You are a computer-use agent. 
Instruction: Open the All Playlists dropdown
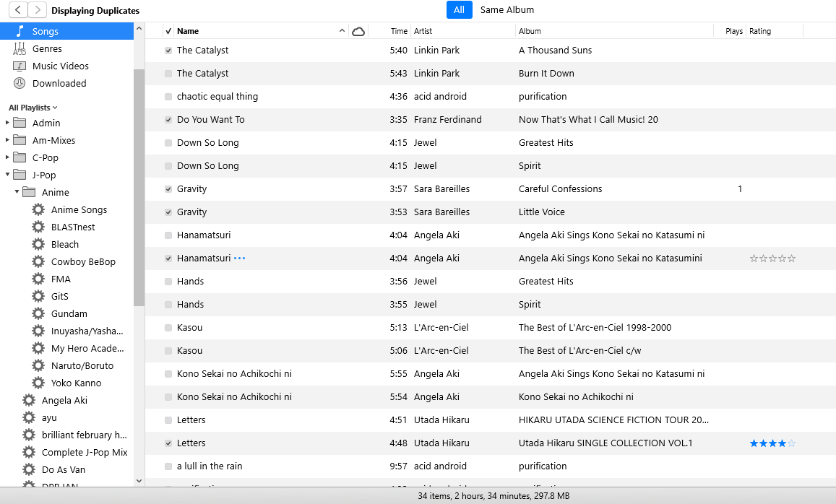click(x=33, y=108)
